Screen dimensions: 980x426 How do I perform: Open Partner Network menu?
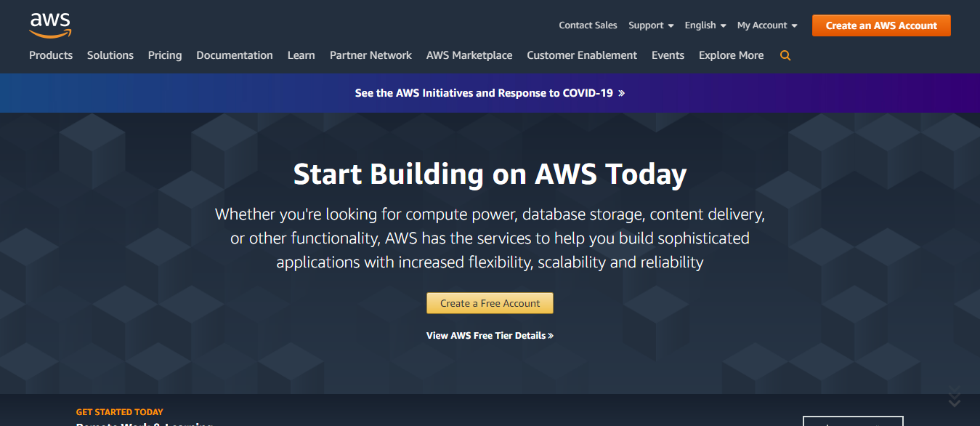(x=370, y=55)
